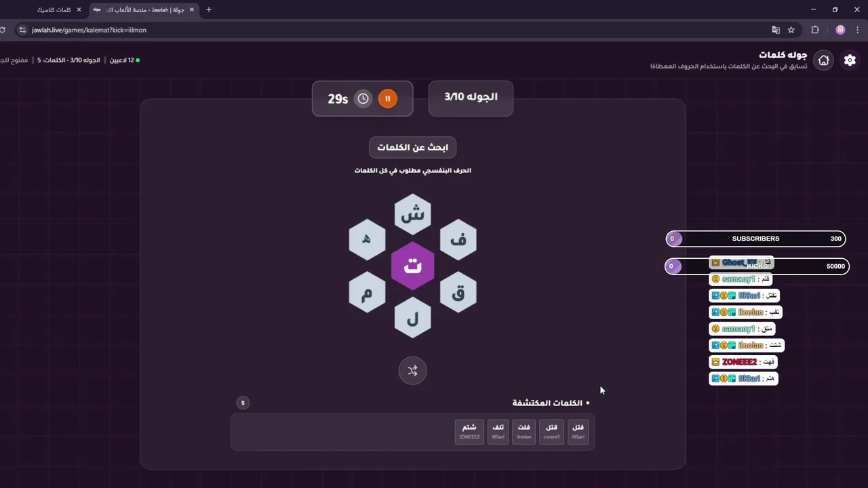The width and height of the screenshot is (868, 488).
Task: Select the ل letter hexagon
Action: coord(412,317)
